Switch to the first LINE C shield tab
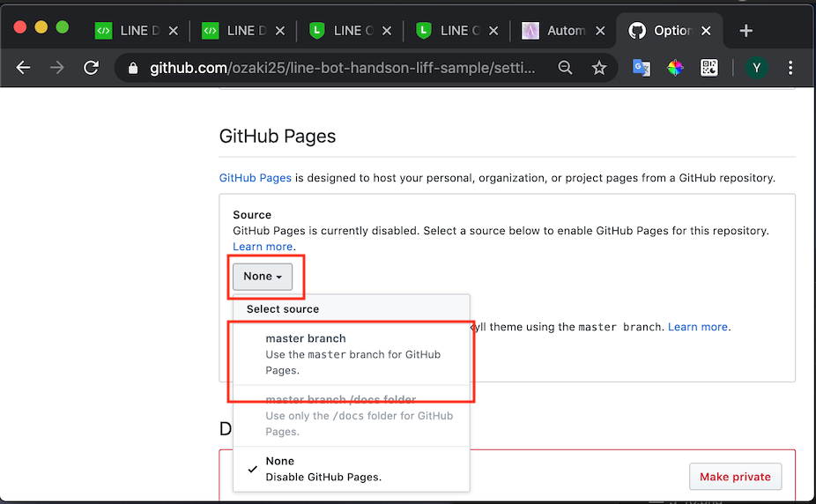816x504 pixels. 352,31
